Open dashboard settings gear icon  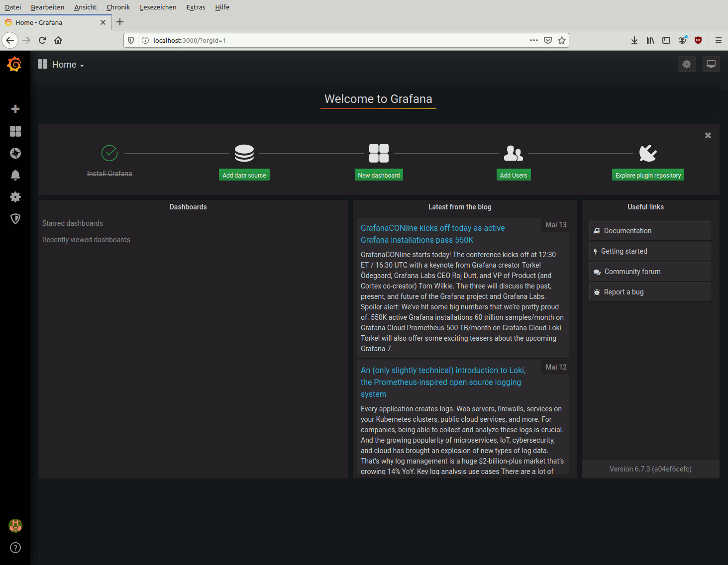tap(687, 64)
